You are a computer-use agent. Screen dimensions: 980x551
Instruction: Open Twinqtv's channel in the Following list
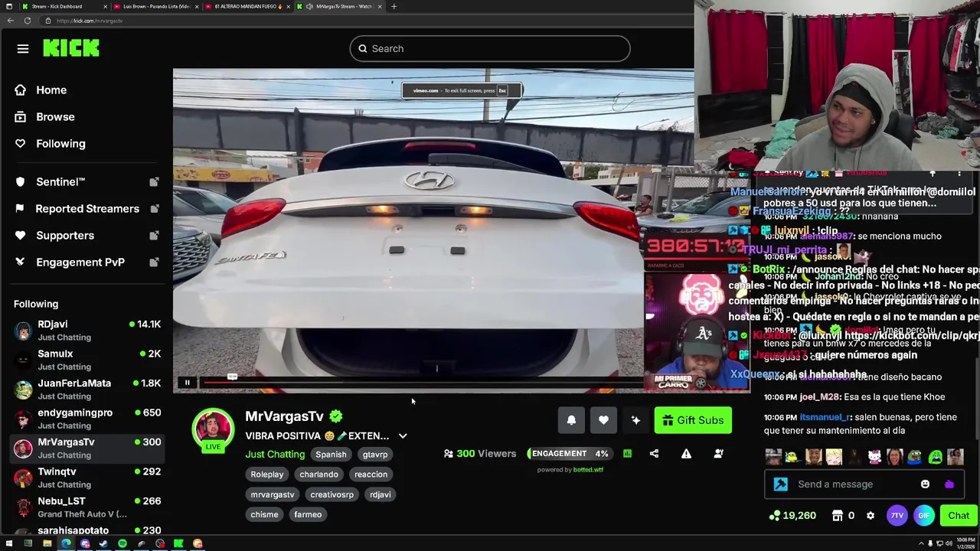click(x=87, y=478)
